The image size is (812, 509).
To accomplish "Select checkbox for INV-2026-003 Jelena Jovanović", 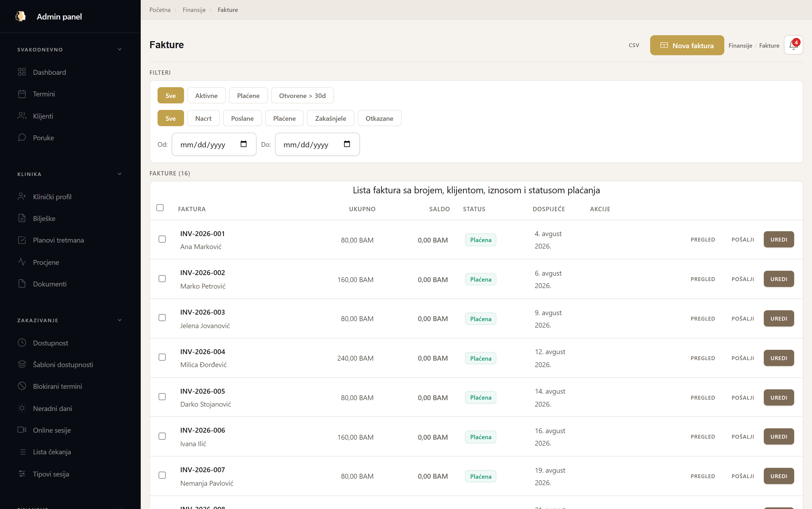I will coord(162,318).
